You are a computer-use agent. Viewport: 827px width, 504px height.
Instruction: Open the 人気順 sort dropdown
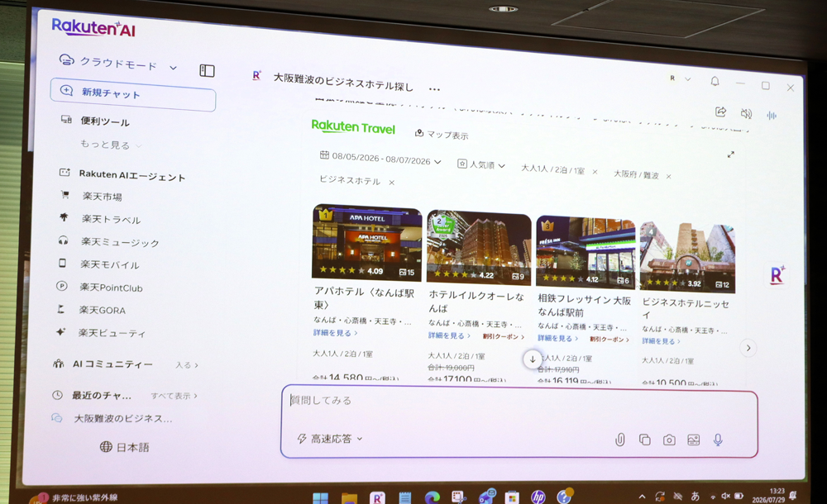tap(481, 164)
